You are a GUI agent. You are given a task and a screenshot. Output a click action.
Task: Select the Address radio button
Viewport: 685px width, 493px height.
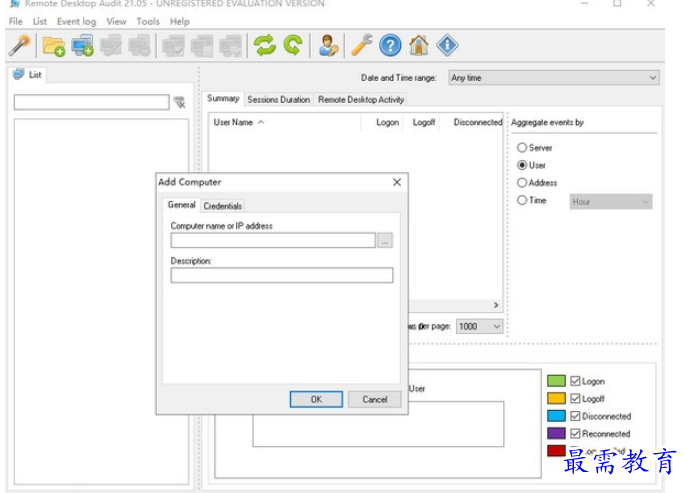pos(522,183)
